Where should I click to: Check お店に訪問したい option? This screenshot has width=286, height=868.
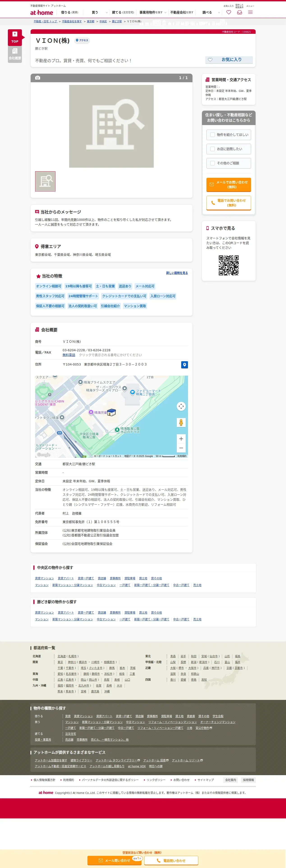213,149
